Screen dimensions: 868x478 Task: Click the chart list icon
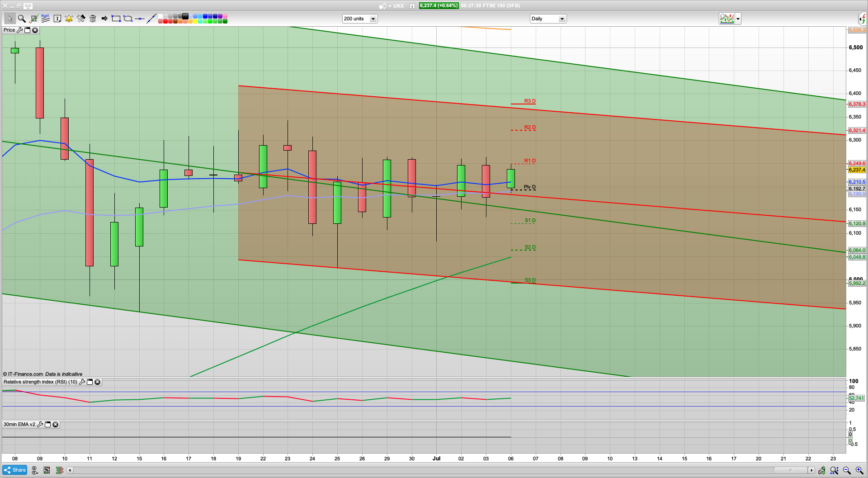pos(47,470)
